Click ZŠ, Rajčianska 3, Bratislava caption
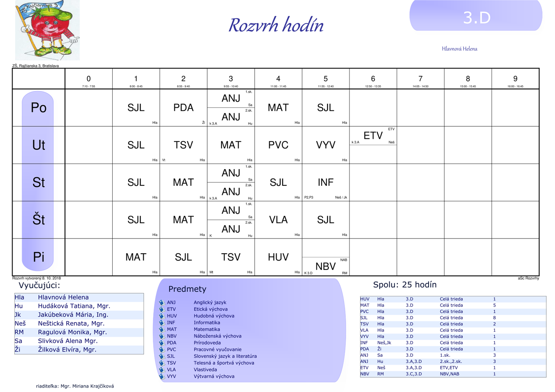The height and width of the screenshot is (392, 555). pyautogui.click(x=35, y=66)
